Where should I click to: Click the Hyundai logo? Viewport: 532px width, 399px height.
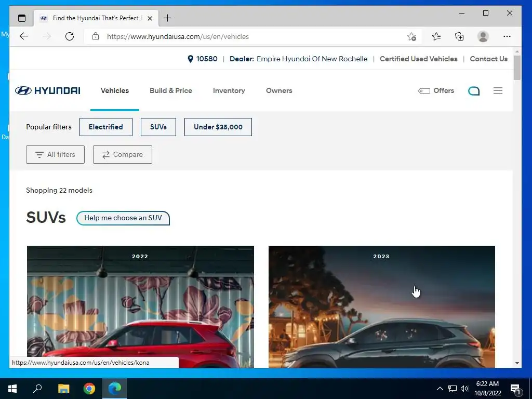point(47,90)
